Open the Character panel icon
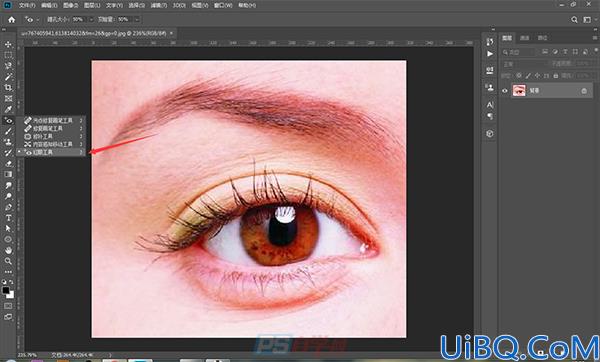The image size is (600, 362). point(490,104)
